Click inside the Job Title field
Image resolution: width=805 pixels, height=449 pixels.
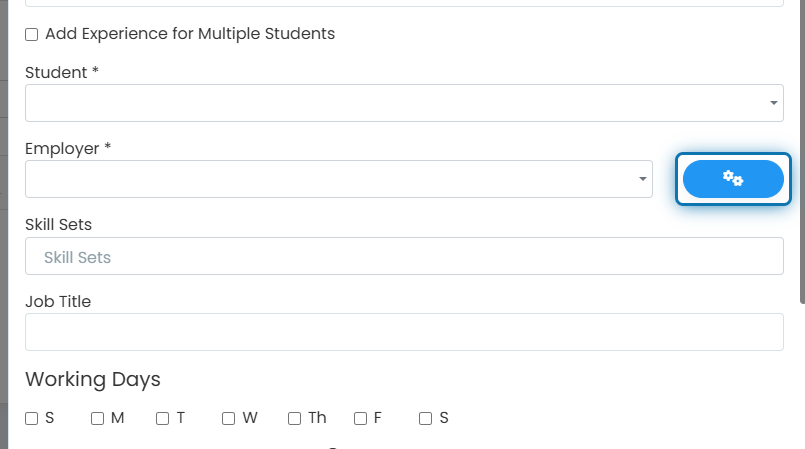404,332
